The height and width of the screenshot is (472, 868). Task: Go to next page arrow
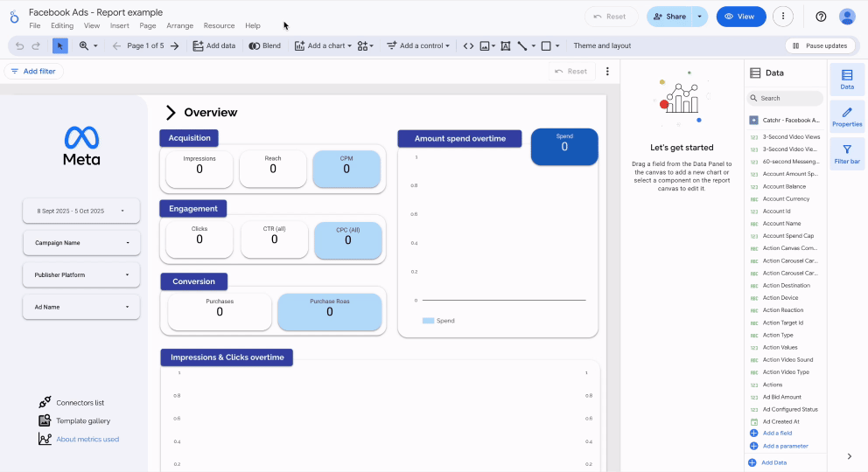point(175,45)
